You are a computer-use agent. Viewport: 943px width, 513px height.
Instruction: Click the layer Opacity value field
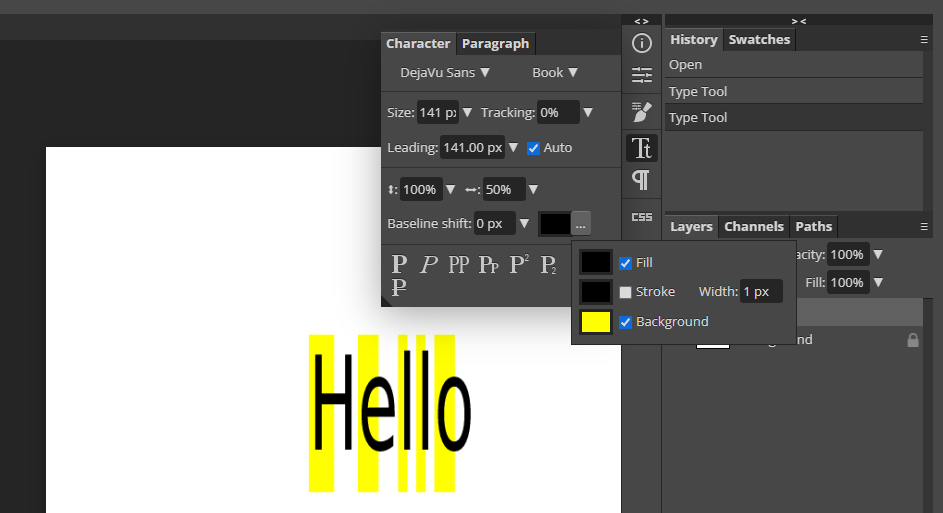tap(848, 254)
